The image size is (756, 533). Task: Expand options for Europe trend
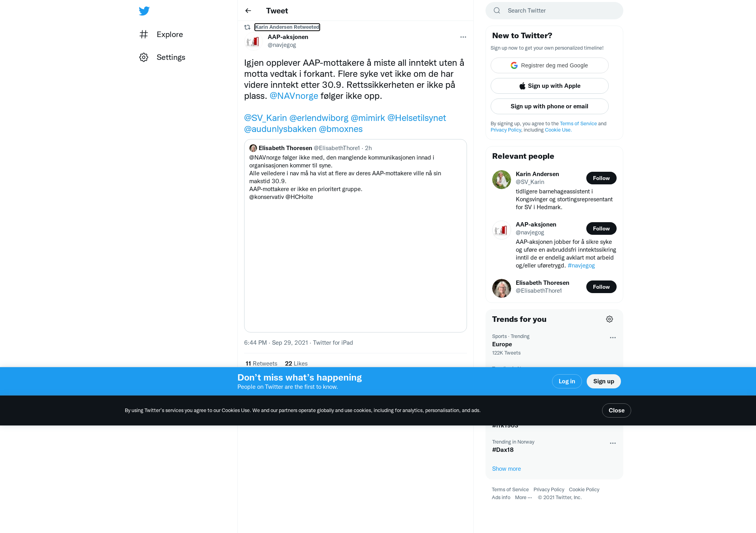pos(613,338)
